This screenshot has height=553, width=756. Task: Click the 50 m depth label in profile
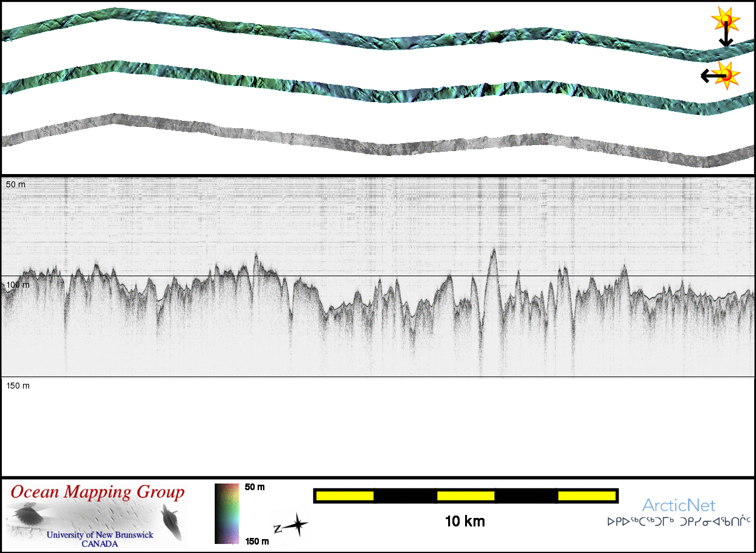pos(16,184)
